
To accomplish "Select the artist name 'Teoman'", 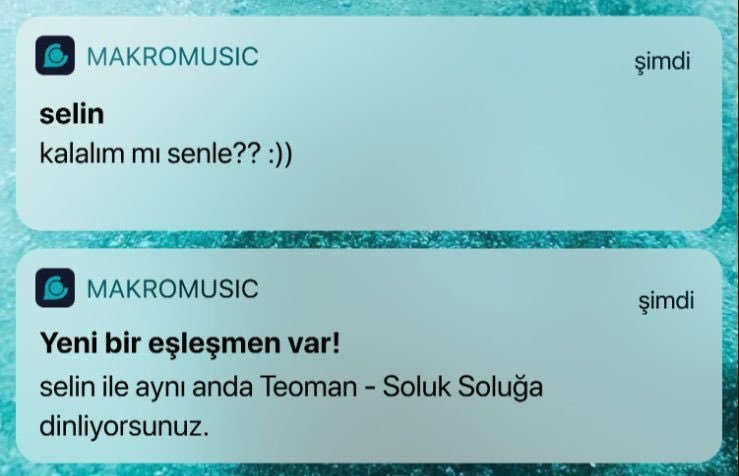I will (309, 387).
